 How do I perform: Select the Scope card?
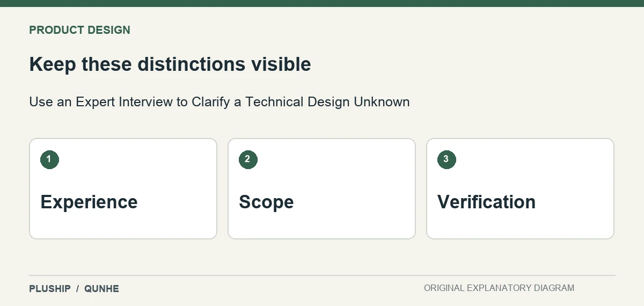321,188
